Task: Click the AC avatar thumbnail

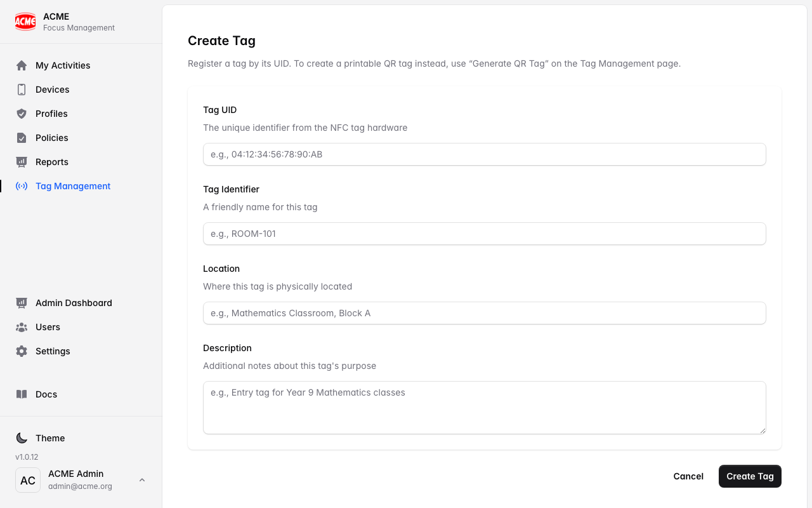Action: pos(28,480)
